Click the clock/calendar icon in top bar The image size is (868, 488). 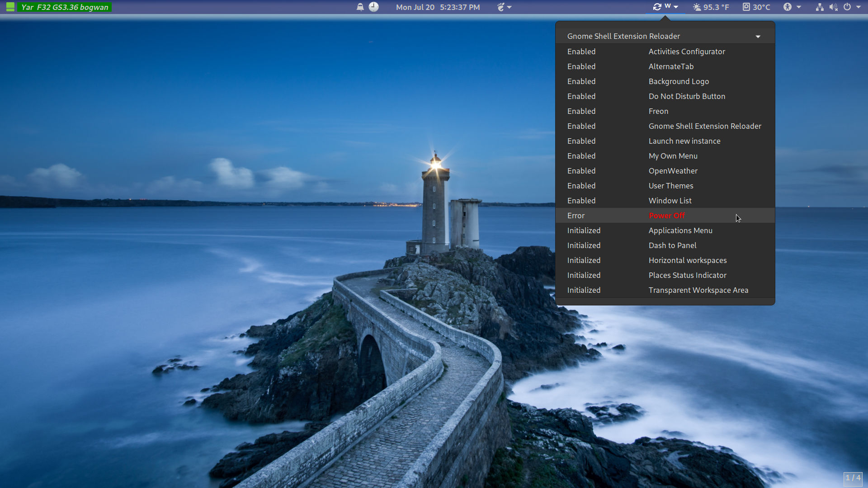click(x=373, y=7)
